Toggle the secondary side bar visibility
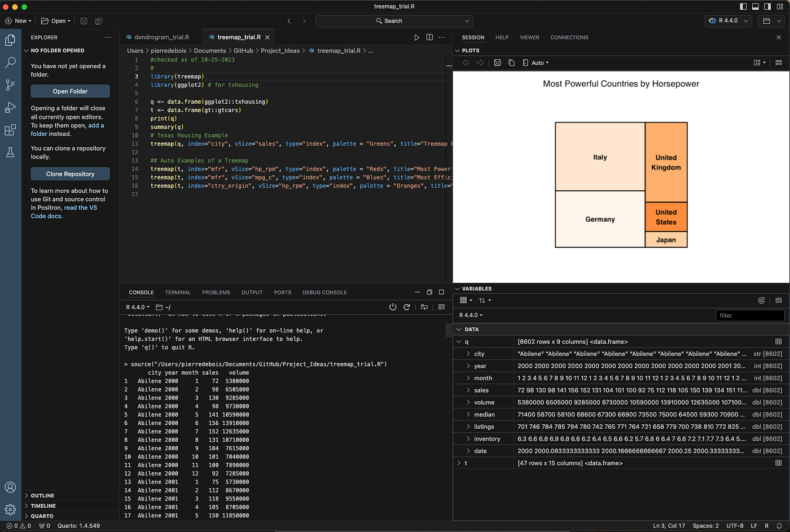Screen dimensions: 790x532 click(x=767, y=7)
